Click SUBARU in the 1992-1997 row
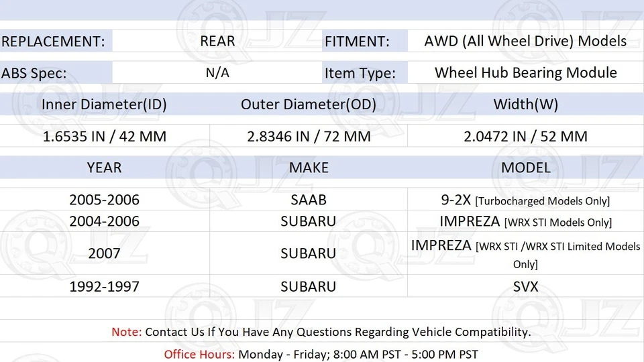 [x=309, y=286]
